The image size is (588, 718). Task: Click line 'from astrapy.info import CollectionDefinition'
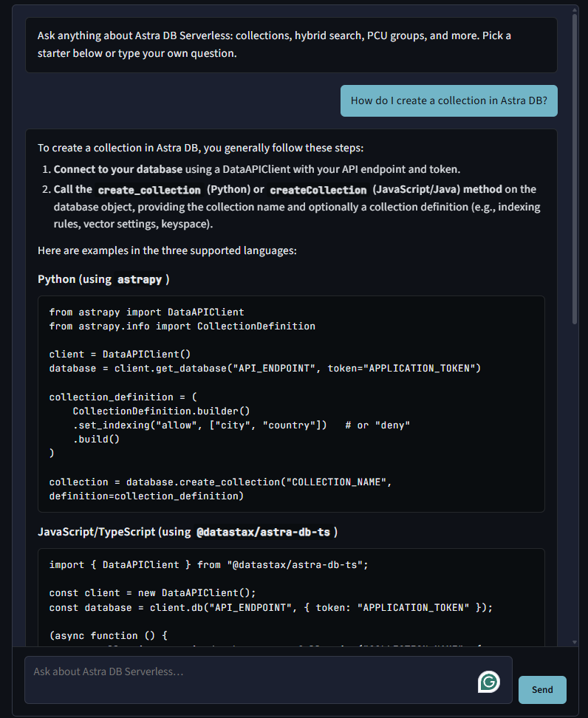[182, 326]
